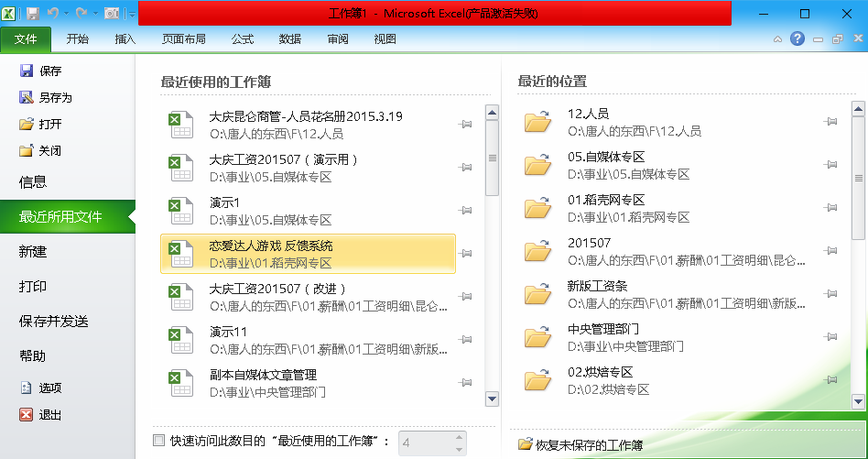Screen dimensions: 868x459
Task: Open recent folder 05.自媒体专区
Action: (668, 165)
